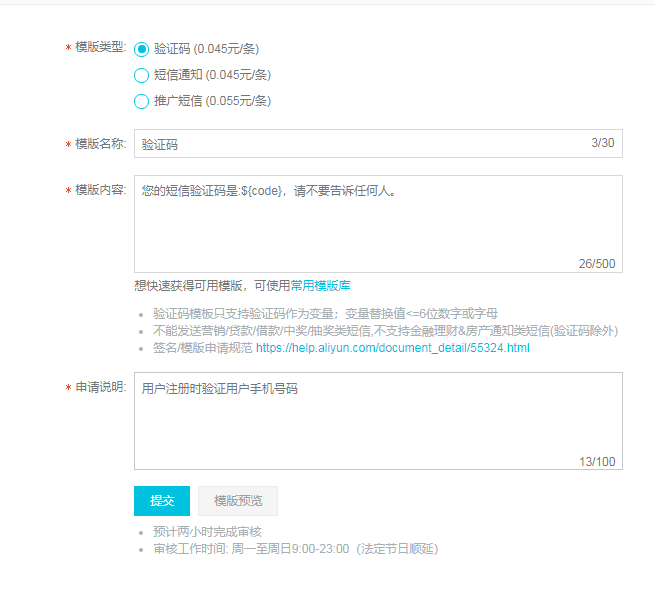Click the 模版预览 button
This screenshot has width=655, height=602.
(x=238, y=500)
